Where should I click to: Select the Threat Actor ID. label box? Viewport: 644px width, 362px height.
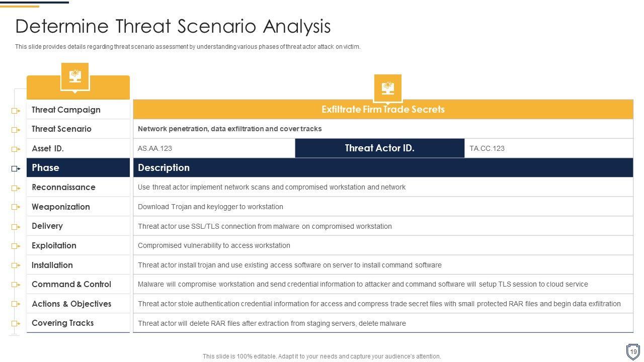pyautogui.click(x=379, y=148)
